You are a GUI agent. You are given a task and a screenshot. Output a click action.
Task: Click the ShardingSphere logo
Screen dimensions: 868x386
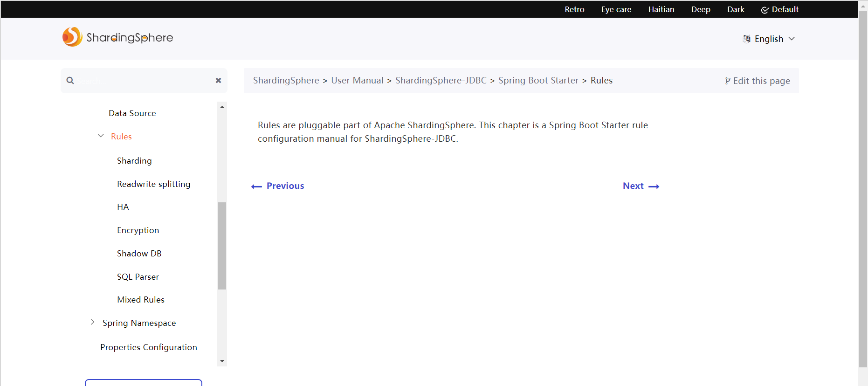point(117,37)
